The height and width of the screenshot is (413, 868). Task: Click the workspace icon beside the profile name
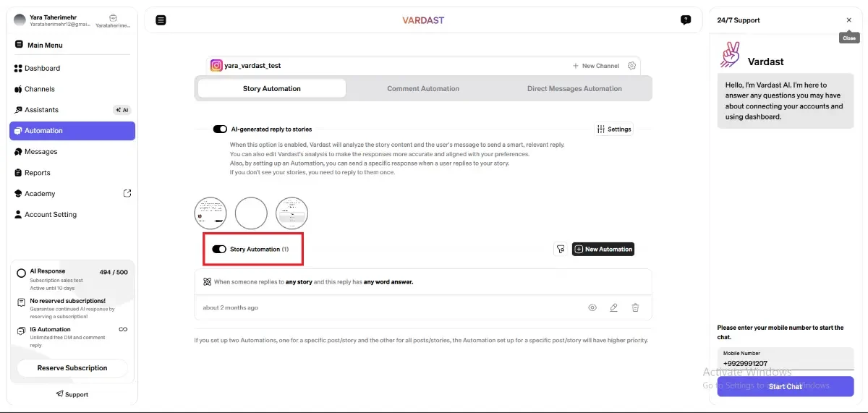pos(113,17)
